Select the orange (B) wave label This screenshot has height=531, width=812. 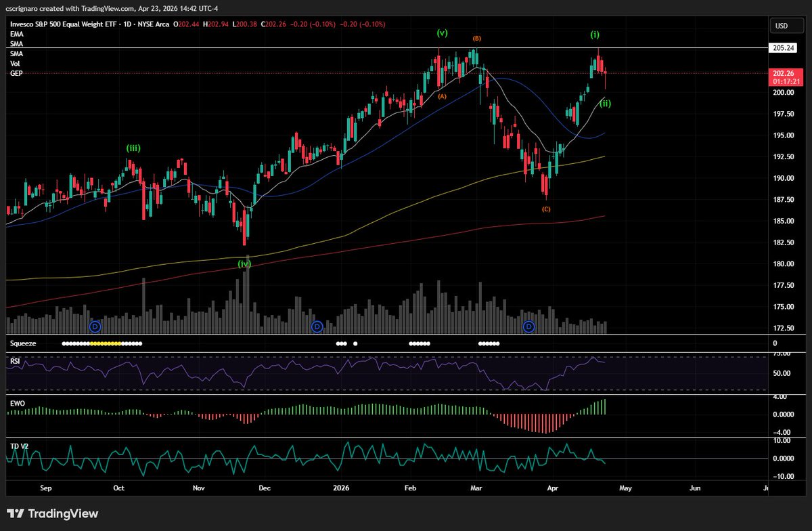click(x=476, y=39)
